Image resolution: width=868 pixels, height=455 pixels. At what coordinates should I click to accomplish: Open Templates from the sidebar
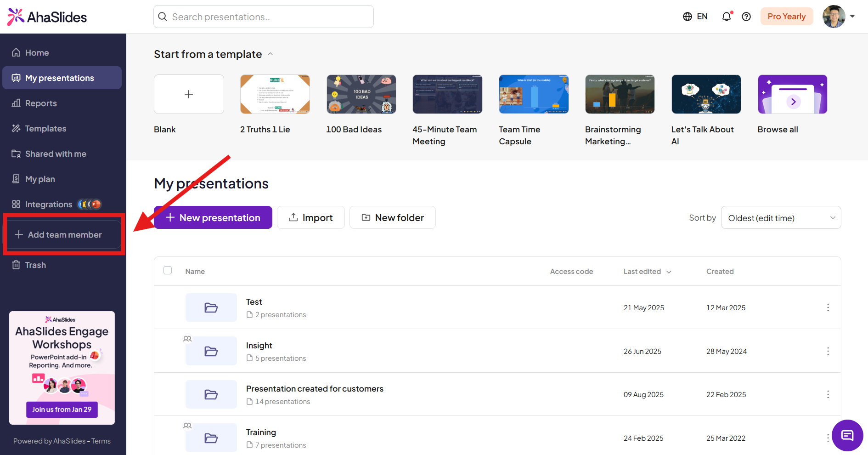click(x=45, y=129)
